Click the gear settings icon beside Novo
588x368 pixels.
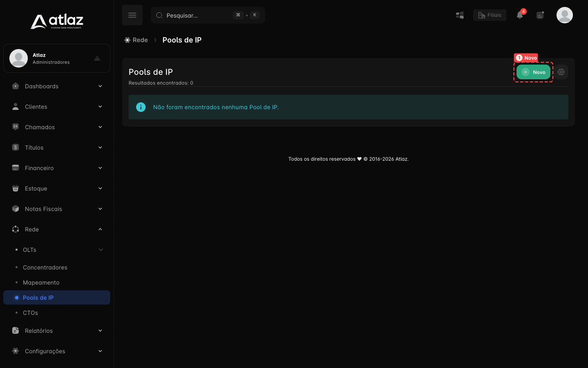coord(561,72)
